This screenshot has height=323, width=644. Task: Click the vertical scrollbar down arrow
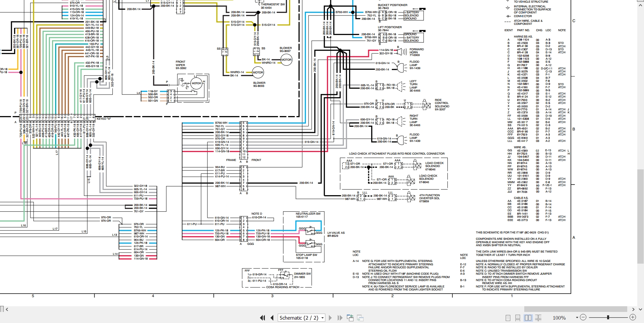point(641,309)
